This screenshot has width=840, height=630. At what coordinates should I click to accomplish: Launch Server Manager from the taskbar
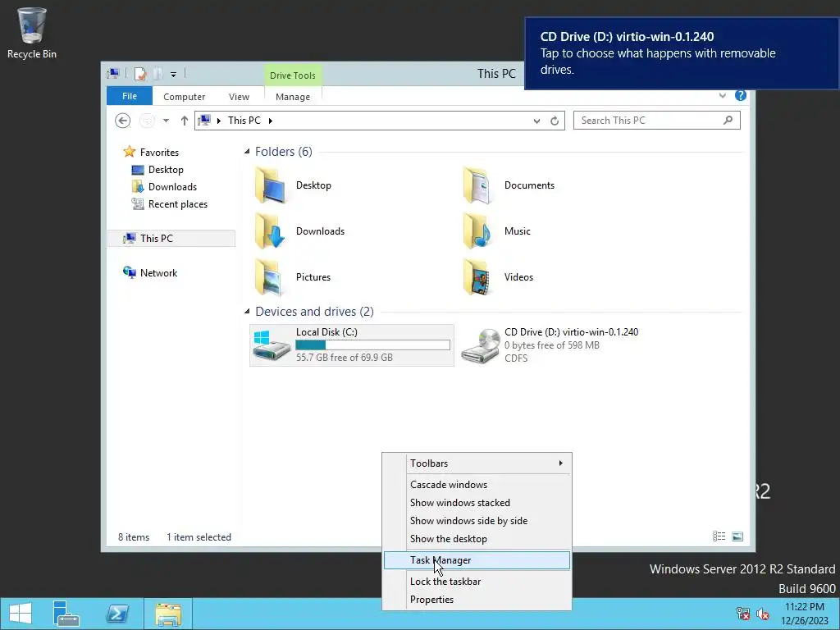pos(66,614)
